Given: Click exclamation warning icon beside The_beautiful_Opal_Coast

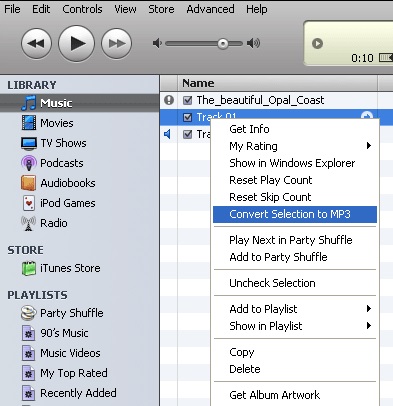Looking at the screenshot, I should (x=169, y=100).
